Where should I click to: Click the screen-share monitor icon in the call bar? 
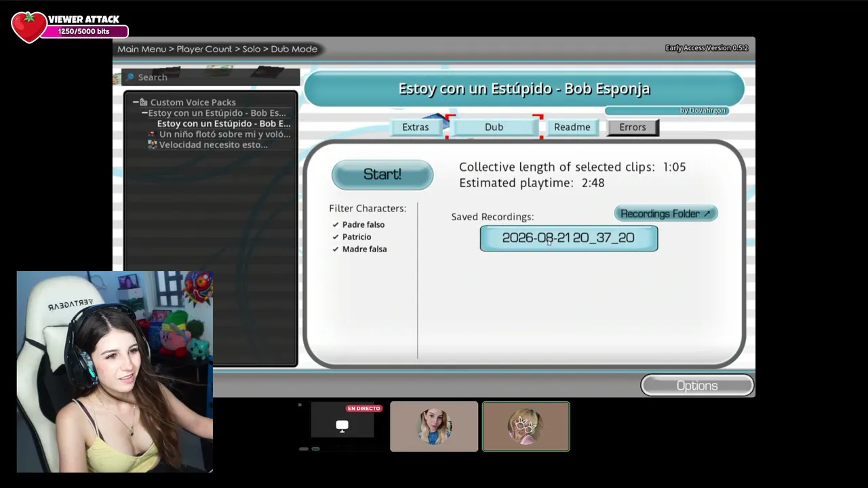[x=342, y=426]
